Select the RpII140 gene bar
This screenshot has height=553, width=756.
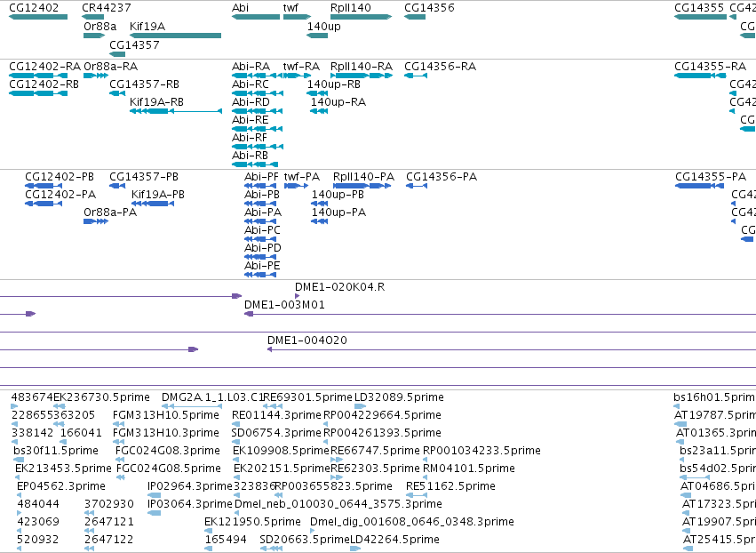pyautogui.click(x=362, y=17)
